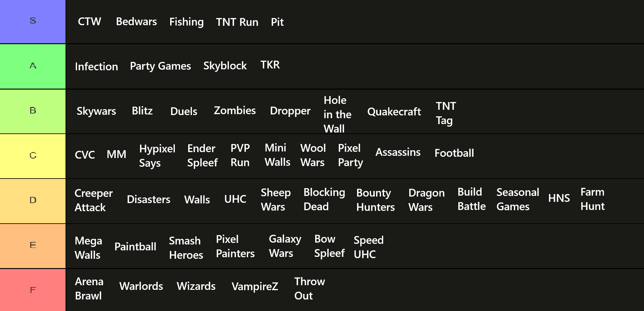Select the VampireZ item in F tier
The image size is (644, 311).
click(255, 286)
